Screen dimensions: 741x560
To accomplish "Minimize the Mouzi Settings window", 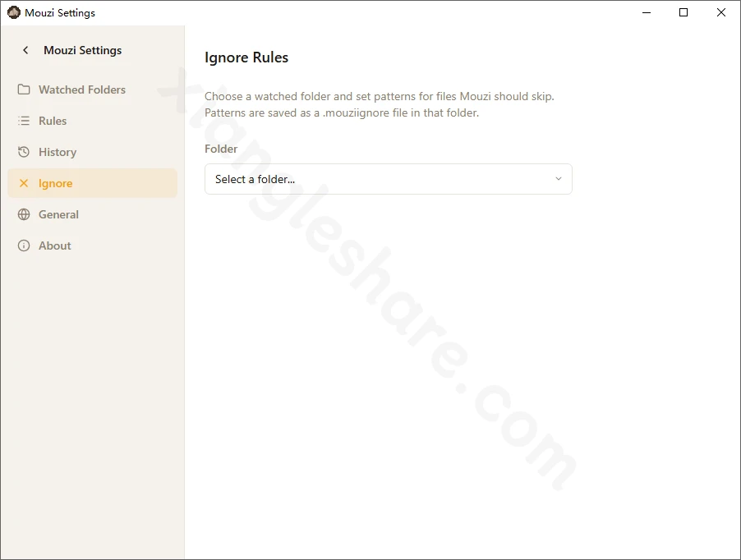I will (x=647, y=13).
